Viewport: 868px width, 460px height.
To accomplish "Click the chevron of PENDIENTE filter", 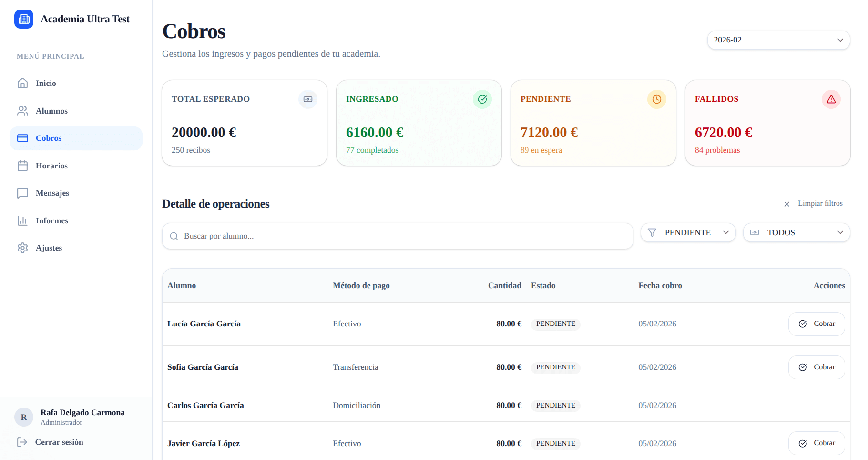I will (726, 232).
